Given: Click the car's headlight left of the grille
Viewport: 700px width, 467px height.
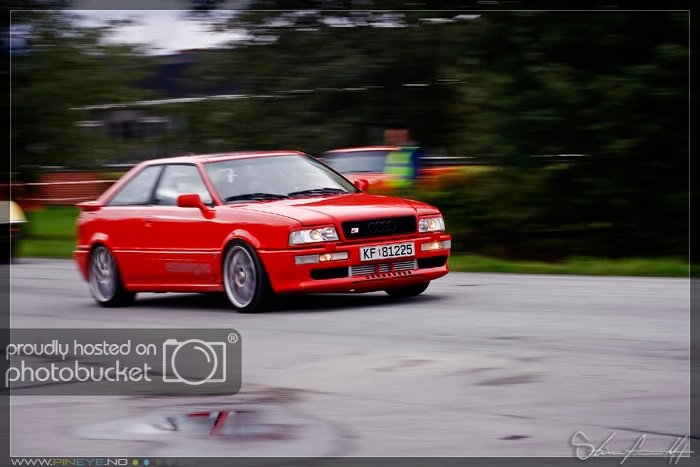Looking at the screenshot, I should pos(314,236).
